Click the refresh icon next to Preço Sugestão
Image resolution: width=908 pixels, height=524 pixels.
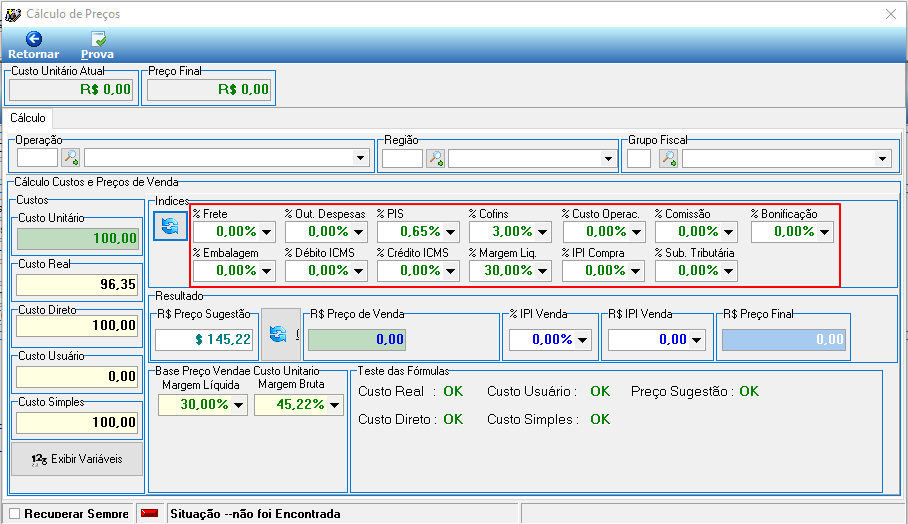278,334
